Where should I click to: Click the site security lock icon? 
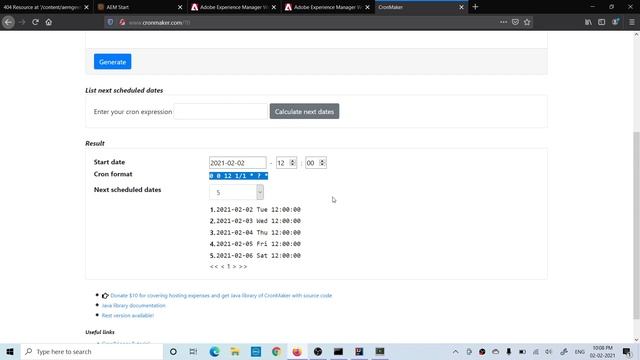[122, 22]
